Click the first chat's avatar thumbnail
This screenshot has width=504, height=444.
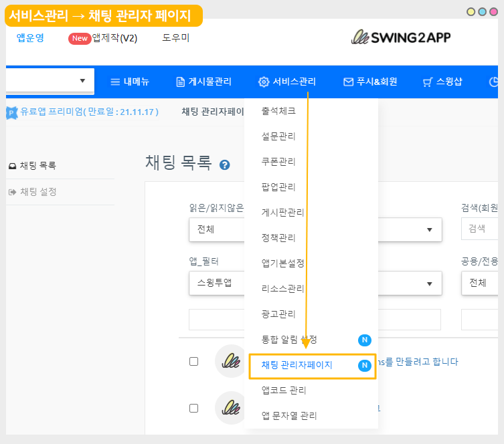(228, 362)
